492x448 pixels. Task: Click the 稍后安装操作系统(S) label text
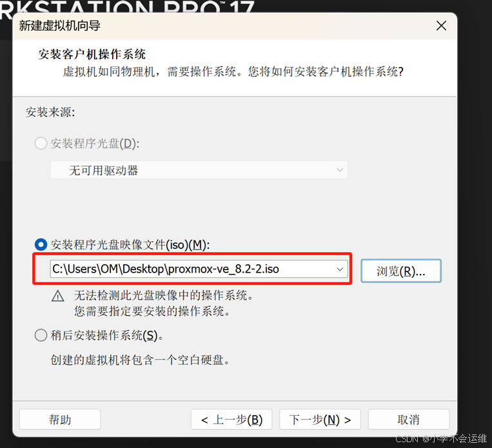(x=106, y=335)
